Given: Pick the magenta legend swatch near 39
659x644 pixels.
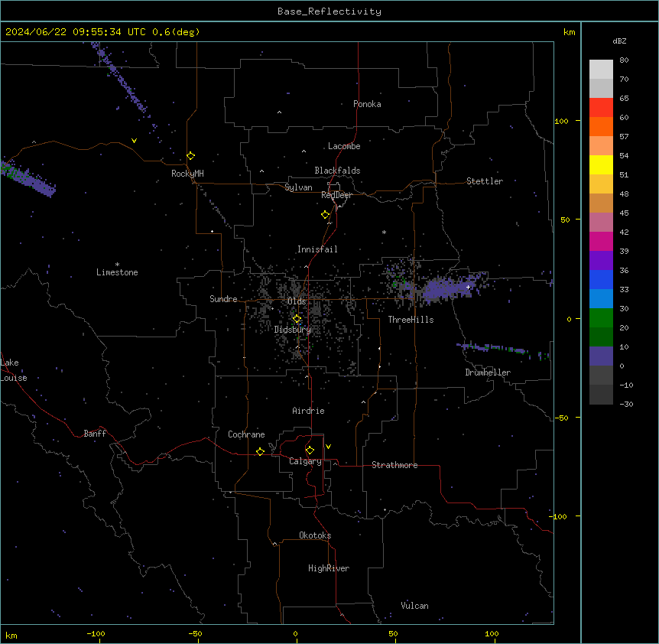Looking at the screenshot, I should tap(601, 241).
